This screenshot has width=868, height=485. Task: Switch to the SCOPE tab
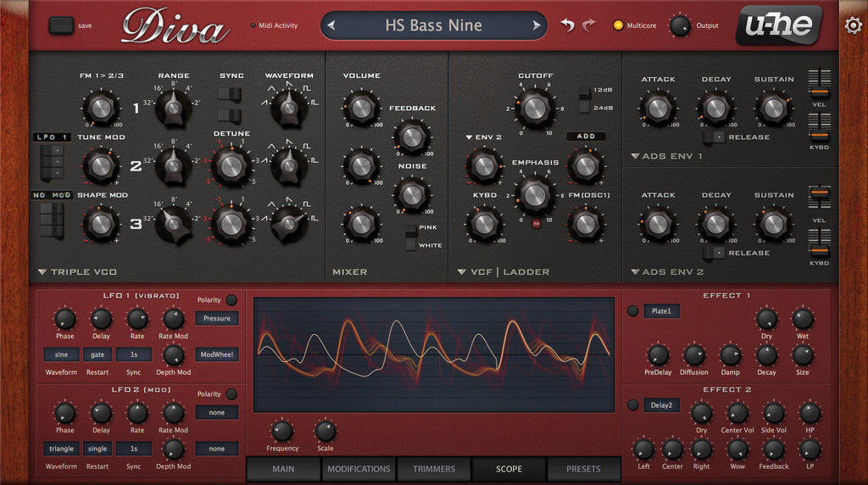tap(509, 469)
